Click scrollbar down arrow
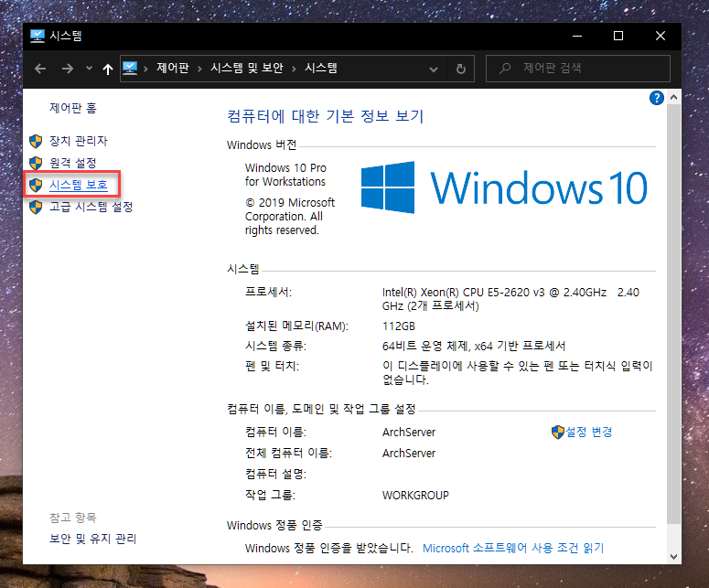The height and width of the screenshot is (588, 709). pyautogui.click(x=673, y=557)
